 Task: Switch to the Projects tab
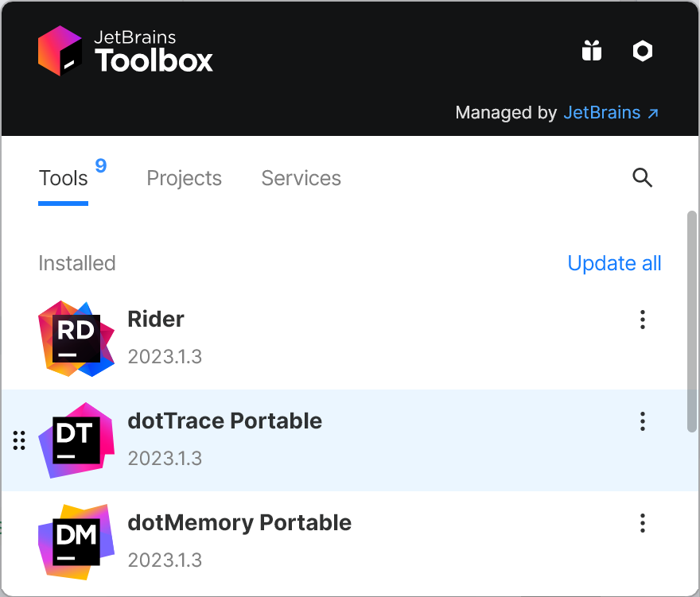[184, 178]
